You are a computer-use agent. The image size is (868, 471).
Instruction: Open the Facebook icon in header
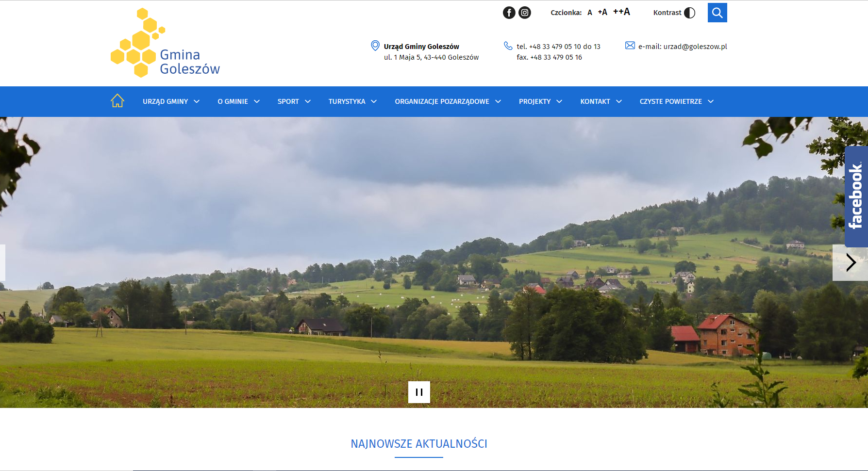509,13
